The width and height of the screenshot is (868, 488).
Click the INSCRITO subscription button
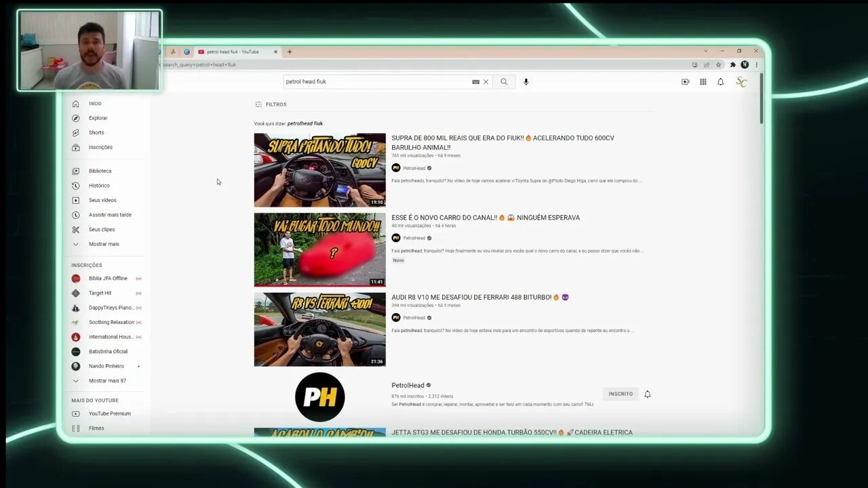(x=620, y=394)
